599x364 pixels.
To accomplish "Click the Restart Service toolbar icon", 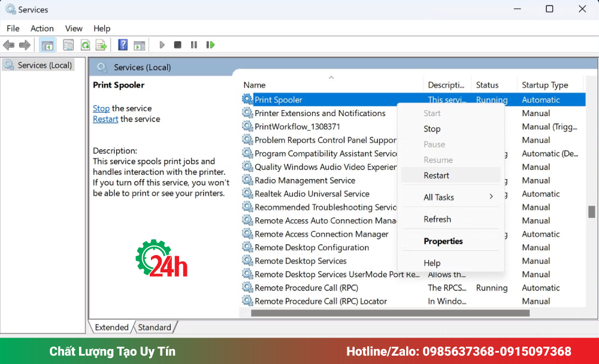I will (210, 45).
